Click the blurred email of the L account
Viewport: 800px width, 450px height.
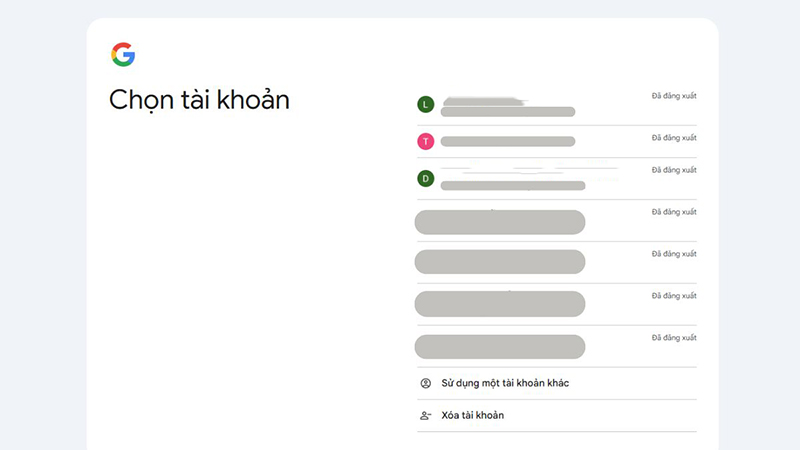coord(507,112)
